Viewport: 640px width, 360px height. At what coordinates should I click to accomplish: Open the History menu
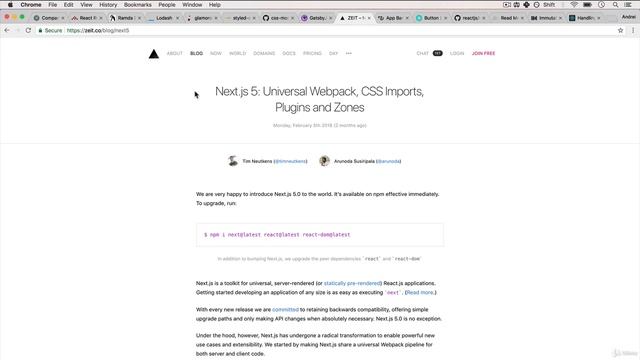pos(108,5)
